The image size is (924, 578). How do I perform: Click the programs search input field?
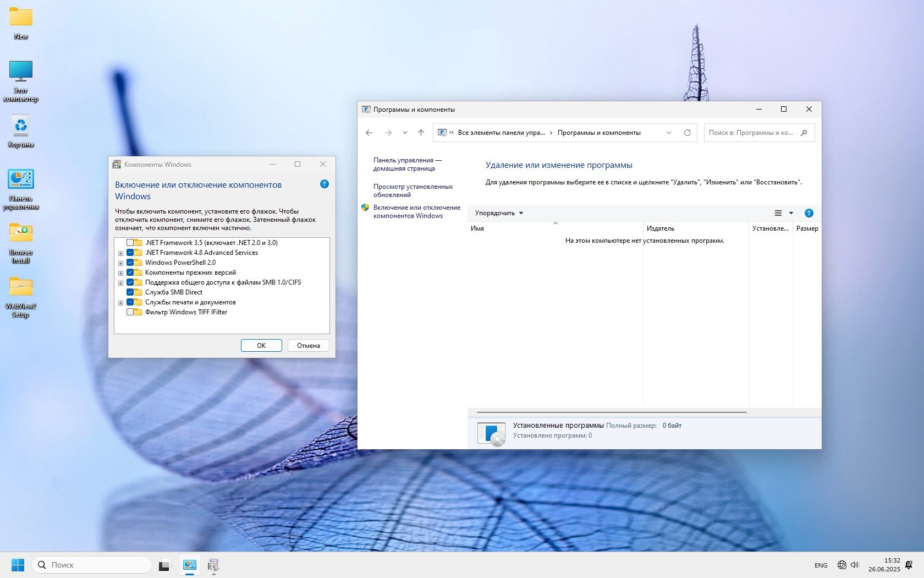click(752, 133)
